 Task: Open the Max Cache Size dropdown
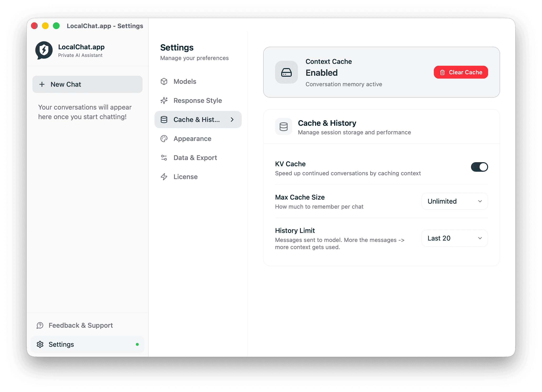tap(454, 201)
